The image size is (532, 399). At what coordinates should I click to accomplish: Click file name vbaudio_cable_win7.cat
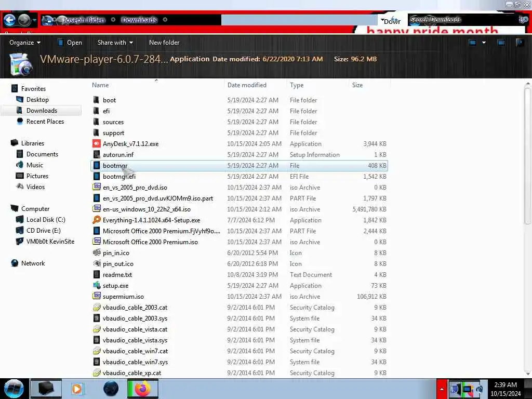(136, 351)
